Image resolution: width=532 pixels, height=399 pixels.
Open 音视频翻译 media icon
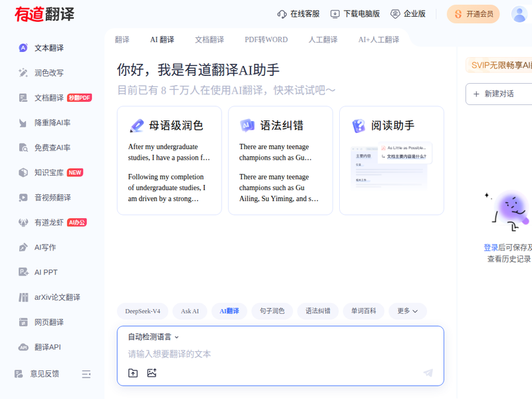pos(23,198)
